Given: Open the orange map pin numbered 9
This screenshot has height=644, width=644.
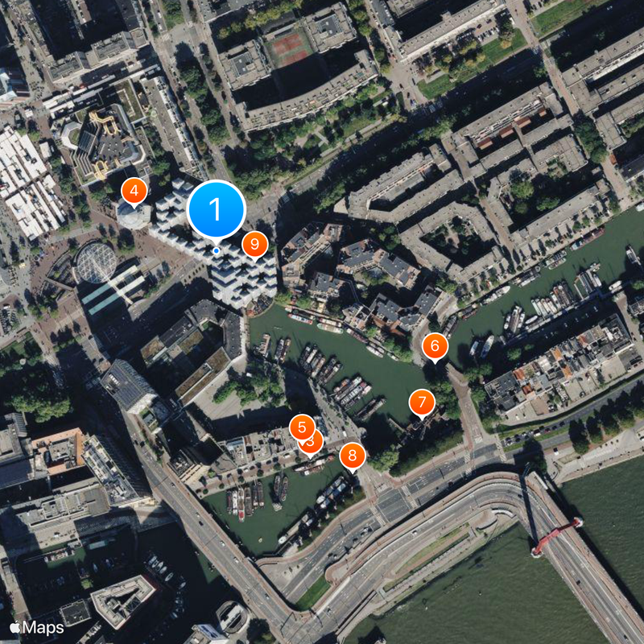Looking at the screenshot, I should point(254,245).
